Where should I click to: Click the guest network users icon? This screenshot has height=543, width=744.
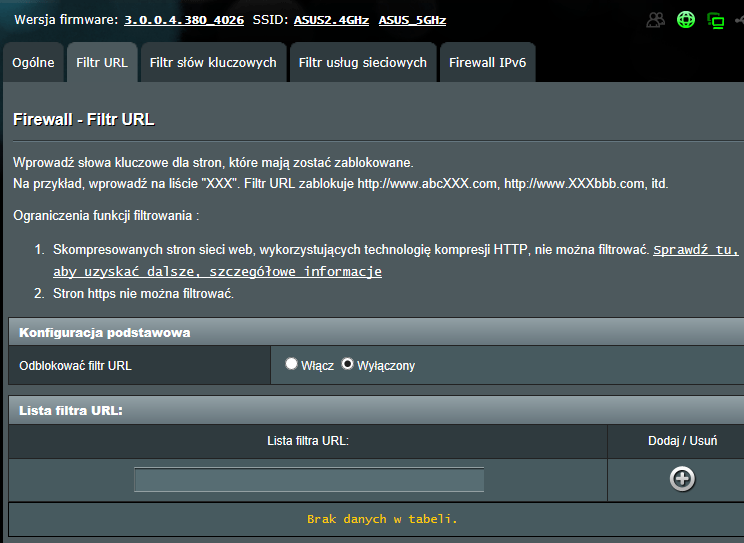(656, 20)
